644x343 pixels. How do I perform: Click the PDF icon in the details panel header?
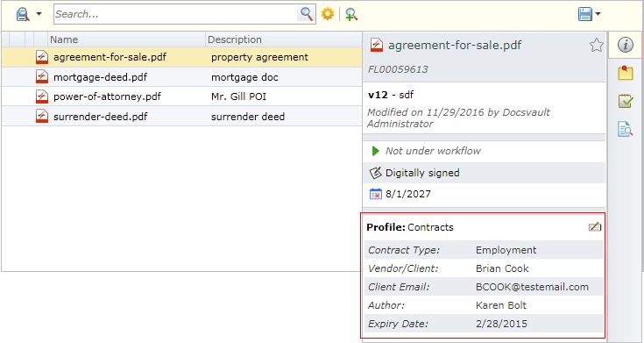376,45
